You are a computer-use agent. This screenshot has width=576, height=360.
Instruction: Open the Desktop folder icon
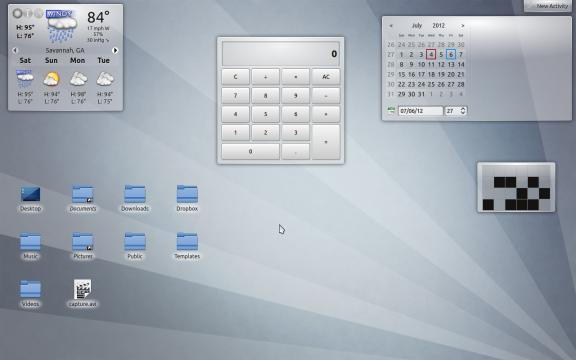[x=30, y=195]
